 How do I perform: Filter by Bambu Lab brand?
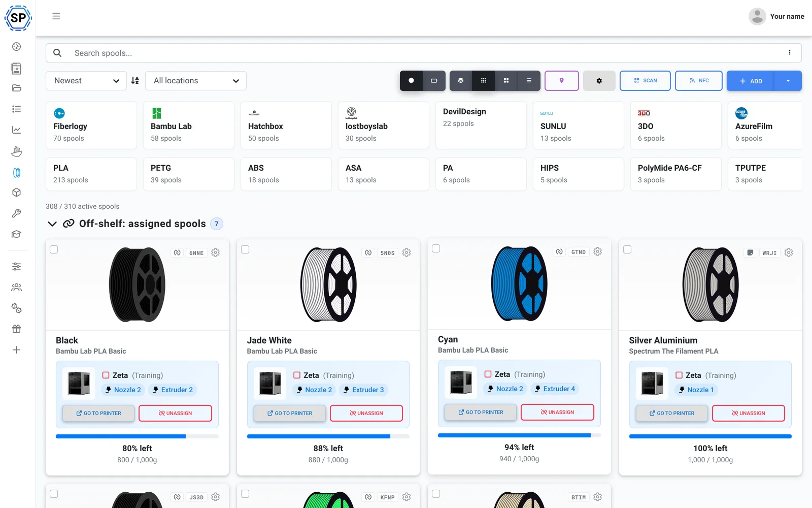tap(189, 125)
